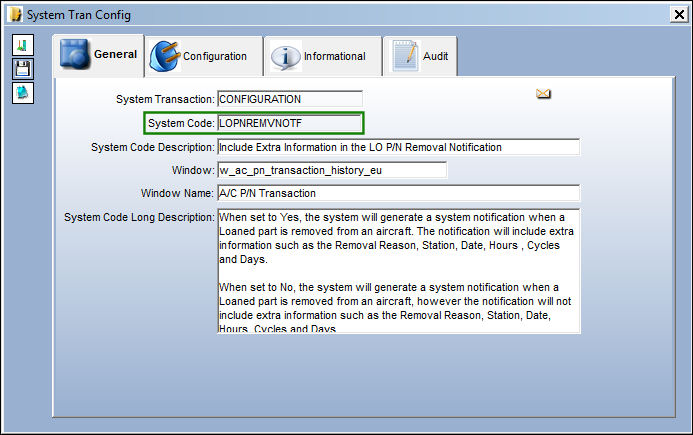Open the Informational tab
This screenshot has width=693, height=435.
335,56
